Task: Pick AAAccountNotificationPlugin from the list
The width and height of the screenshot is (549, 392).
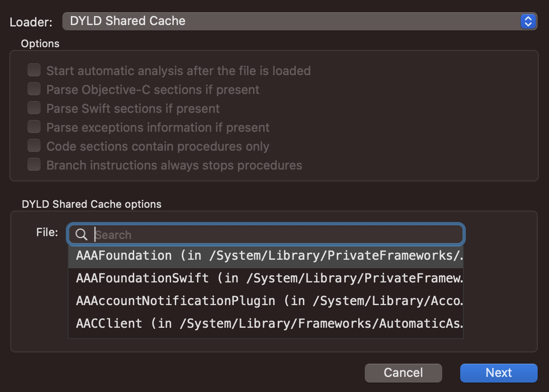Action: point(265,301)
